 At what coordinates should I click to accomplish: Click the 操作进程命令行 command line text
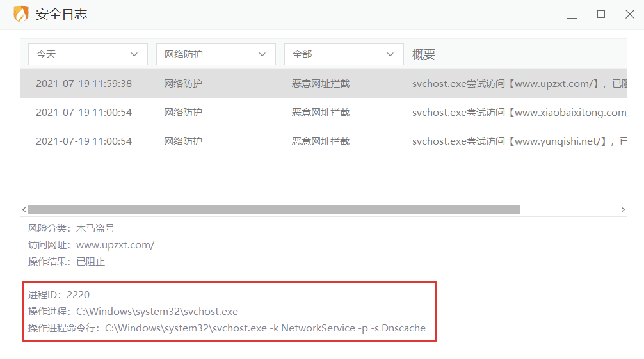227,328
